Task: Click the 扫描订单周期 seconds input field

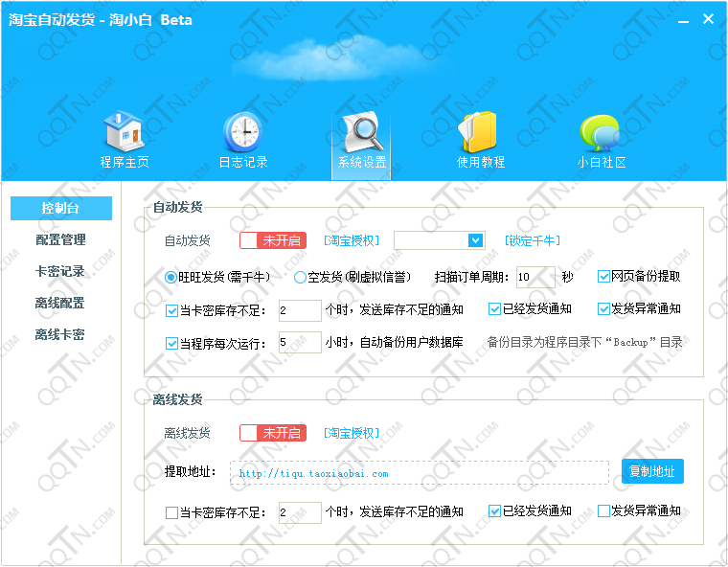Action: [x=535, y=278]
